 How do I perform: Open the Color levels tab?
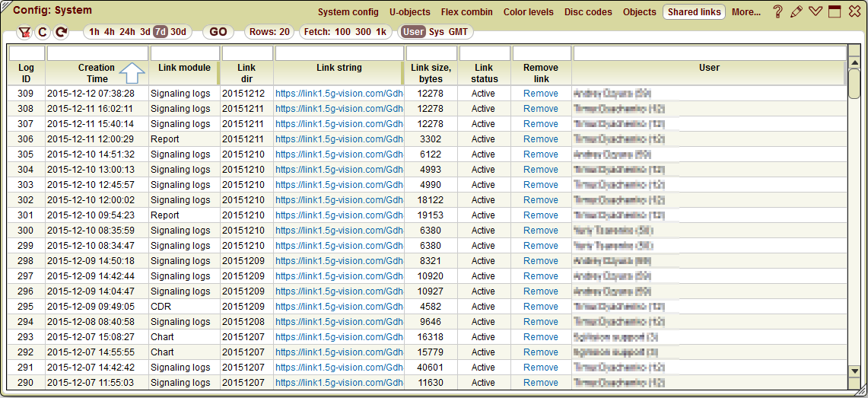point(529,12)
